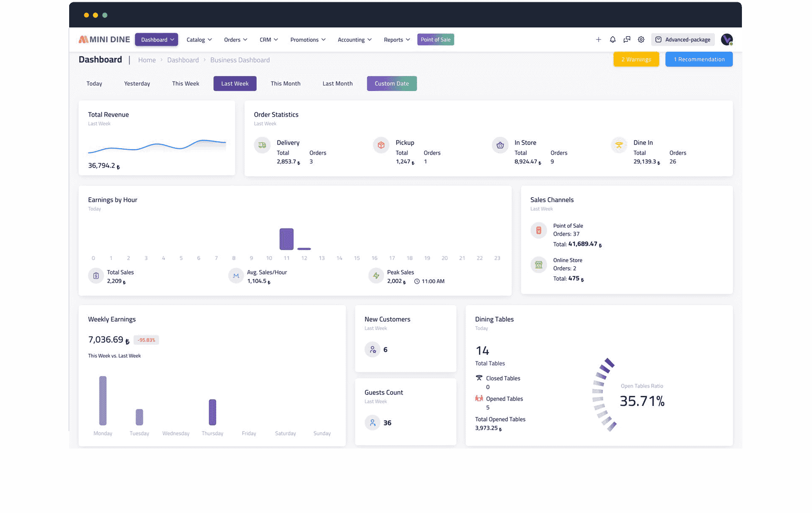Click the Dine In table icon
Viewport: 812px width, 513px height.
point(619,146)
